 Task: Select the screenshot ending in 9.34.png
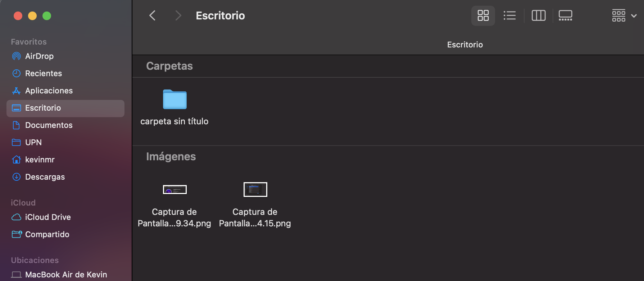tap(174, 189)
